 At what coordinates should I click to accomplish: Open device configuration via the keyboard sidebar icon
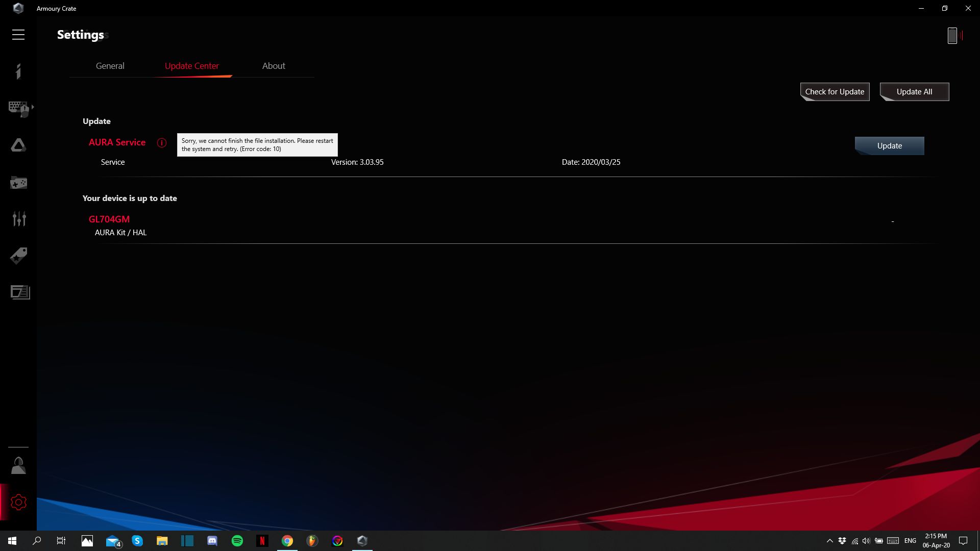point(19,109)
